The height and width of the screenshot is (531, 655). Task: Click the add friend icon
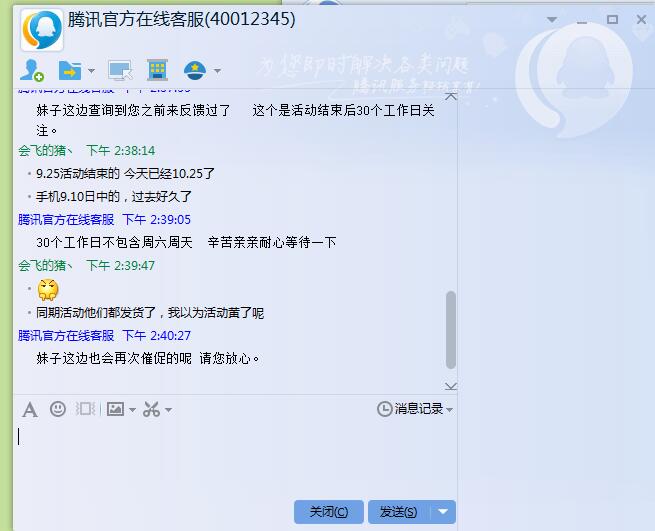(x=32, y=70)
